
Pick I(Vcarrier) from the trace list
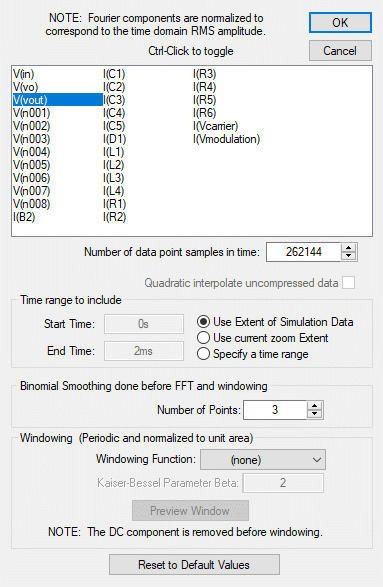[x=216, y=126]
